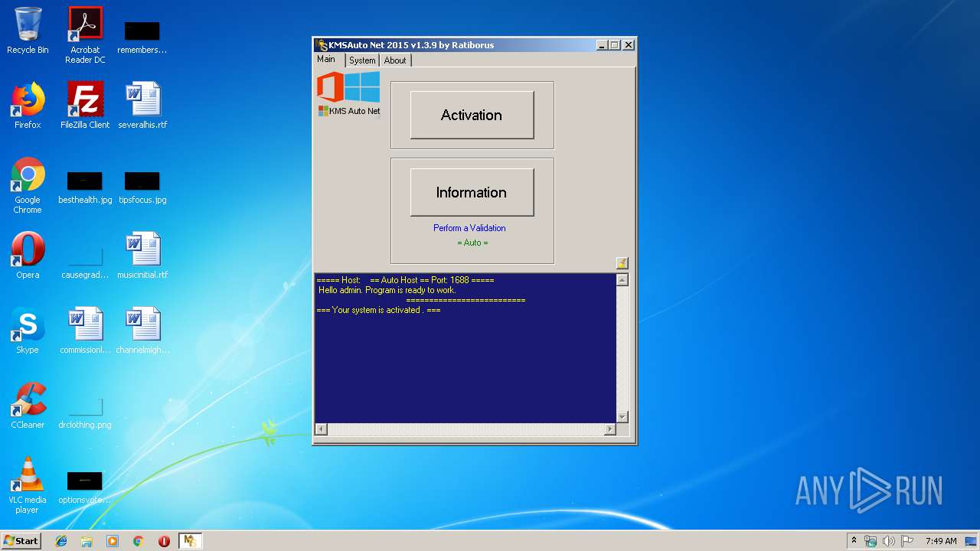Click the network tray icon
The height and width of the screenshot is (551, 980).
871,541
